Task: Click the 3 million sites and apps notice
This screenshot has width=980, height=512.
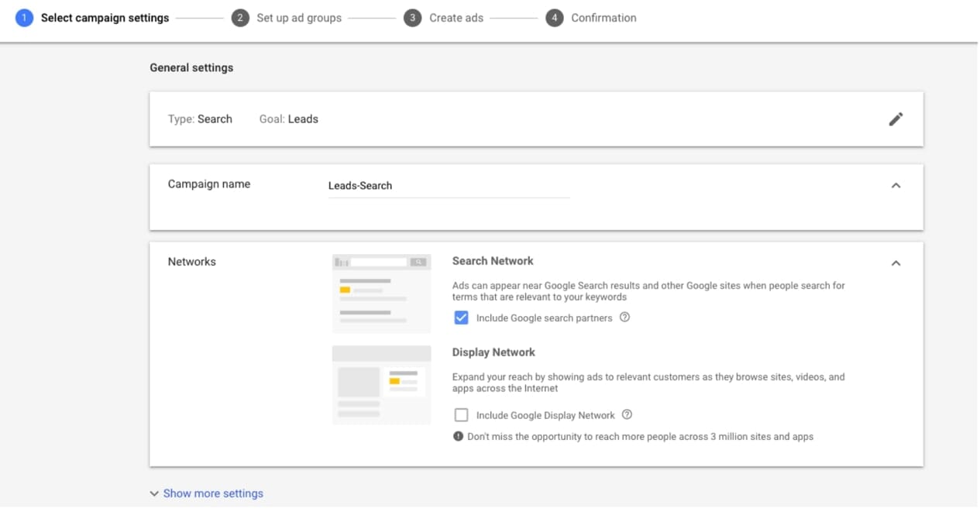Action: point(640,437)
